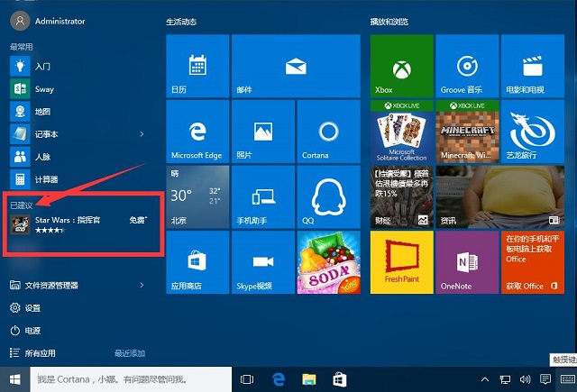Click the 生活动态 group heading
Screen dimensions: 577x392
[x=181, y=22]
